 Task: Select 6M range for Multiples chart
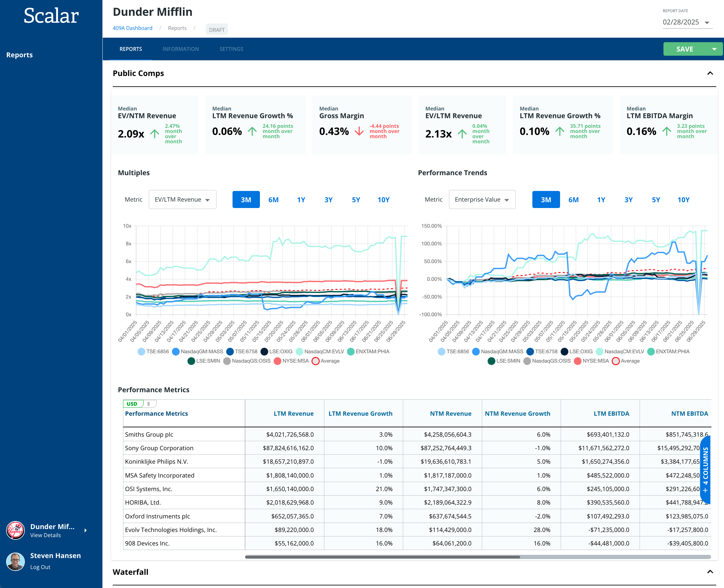point(273,200)
